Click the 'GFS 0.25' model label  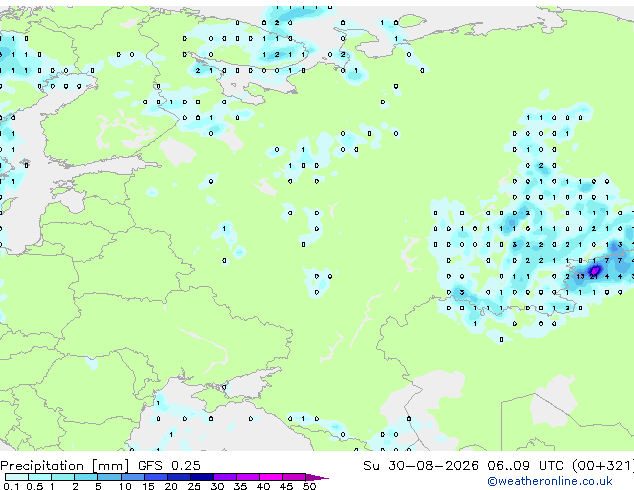tap(169, 466)
